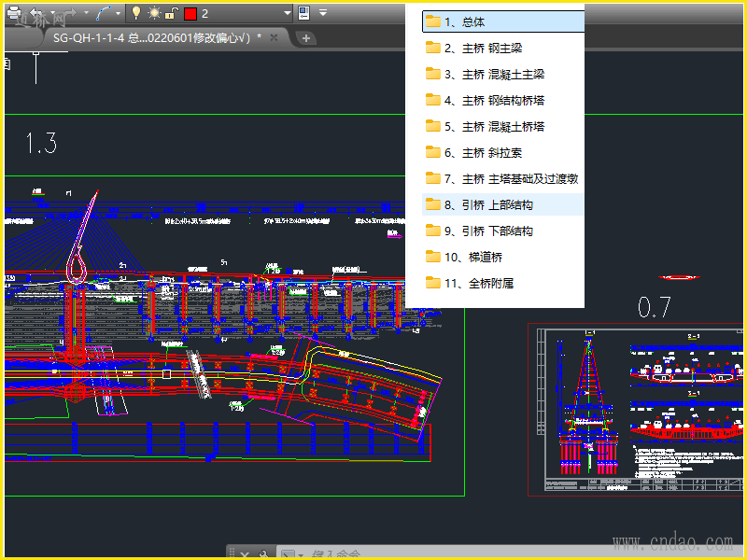Open the Undo history dropdown arrow

click(53, 13)
